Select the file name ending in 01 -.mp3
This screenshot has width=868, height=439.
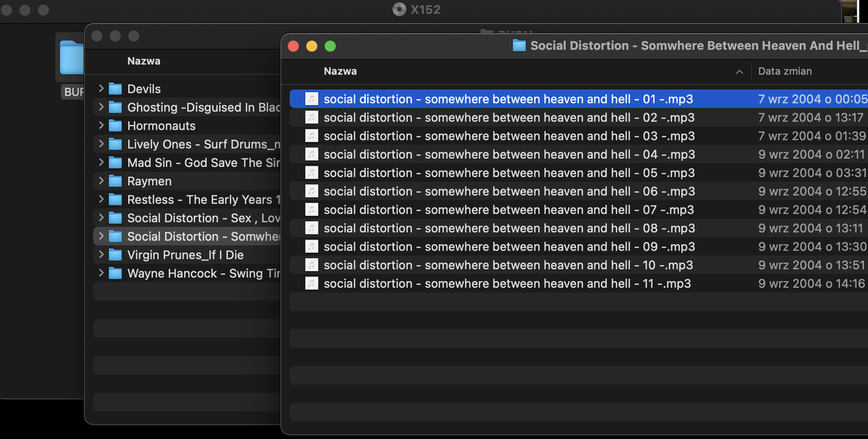pyautogui.click(x=508, y=99)
